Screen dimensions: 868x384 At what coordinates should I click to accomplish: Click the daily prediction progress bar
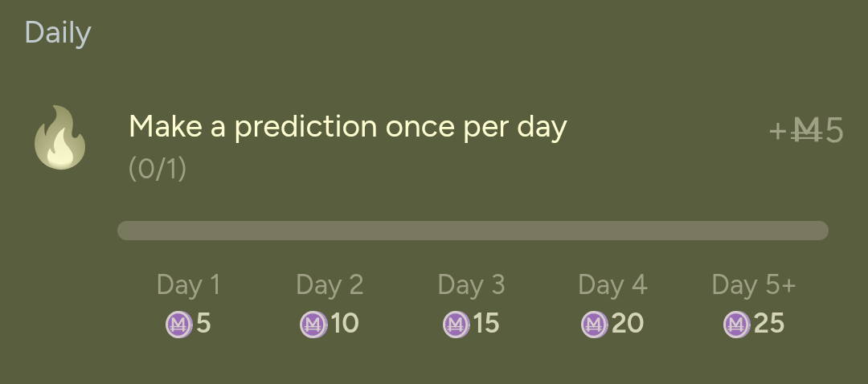point(473,231)
